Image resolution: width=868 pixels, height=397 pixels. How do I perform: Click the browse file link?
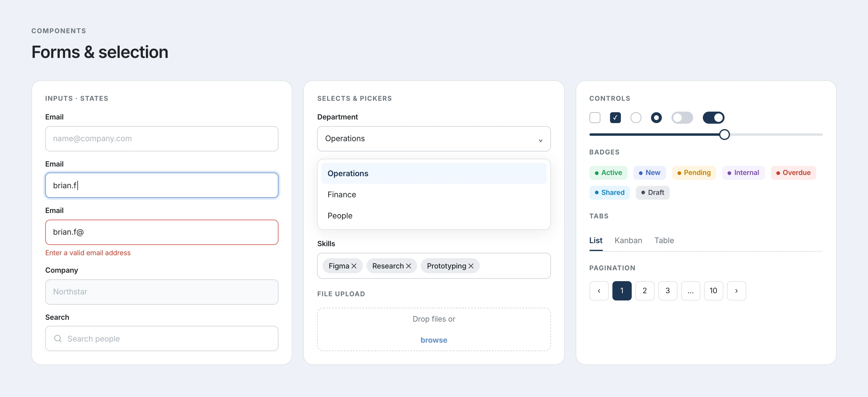434,340
